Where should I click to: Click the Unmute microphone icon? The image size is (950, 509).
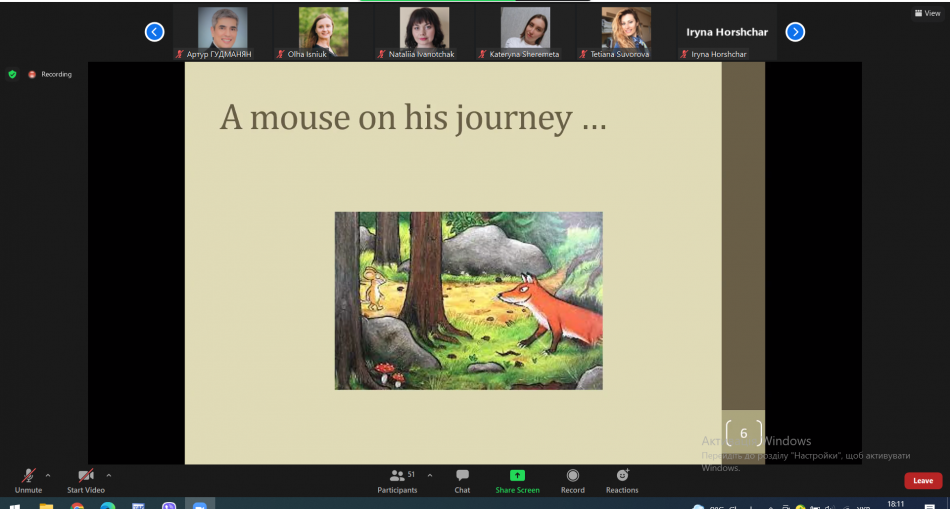28,476
